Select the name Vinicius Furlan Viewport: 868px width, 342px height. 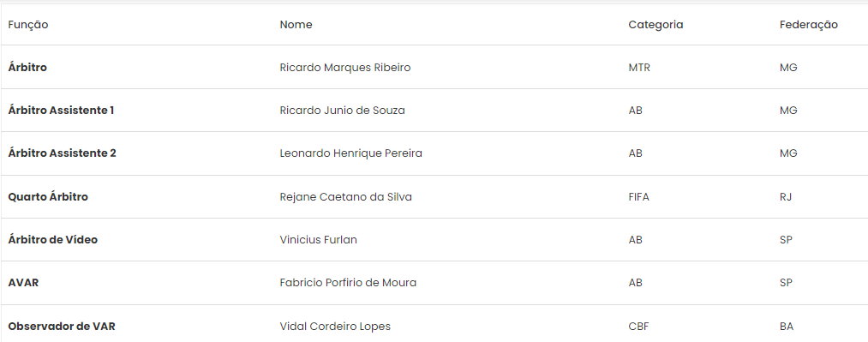point(318,240)
